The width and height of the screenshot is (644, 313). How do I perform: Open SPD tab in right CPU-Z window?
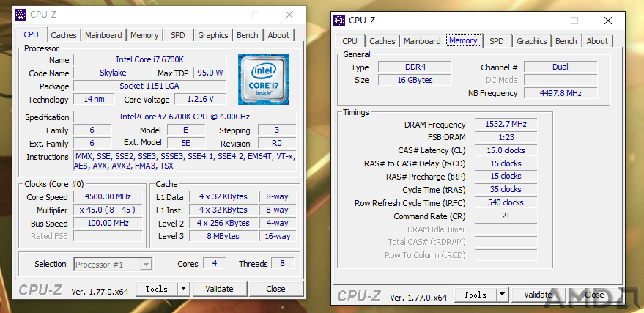[497, 41]
